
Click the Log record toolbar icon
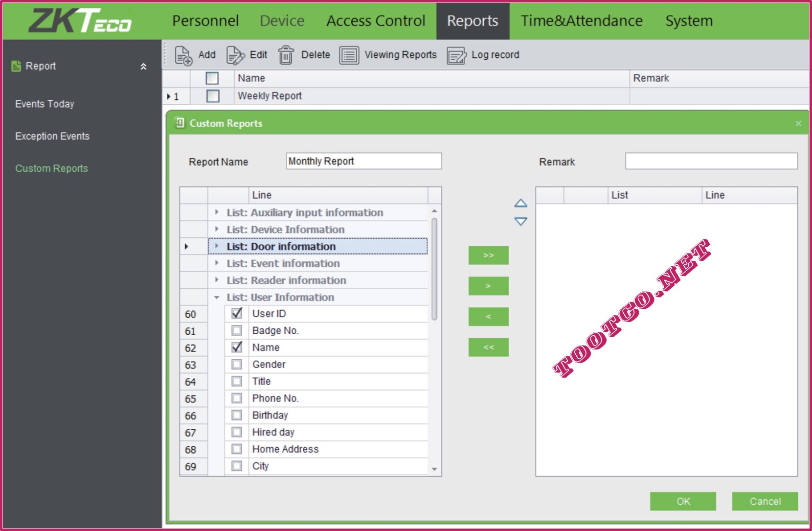(x=457, y=55)
